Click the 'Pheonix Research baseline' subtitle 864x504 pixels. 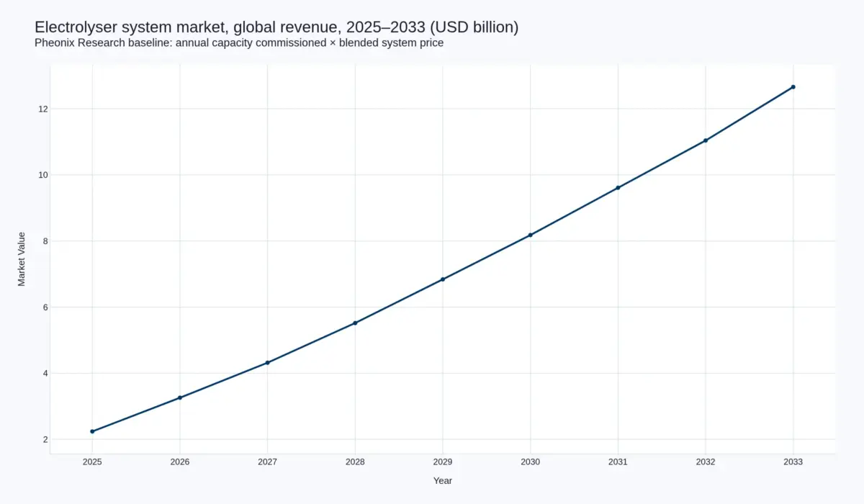point(239,43)
